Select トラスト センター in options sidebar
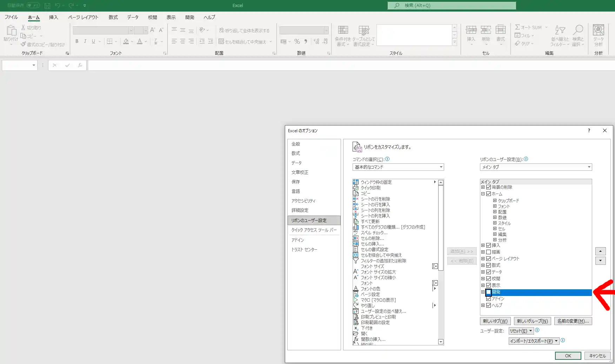615x364 pixels. (x=314, y=250)
